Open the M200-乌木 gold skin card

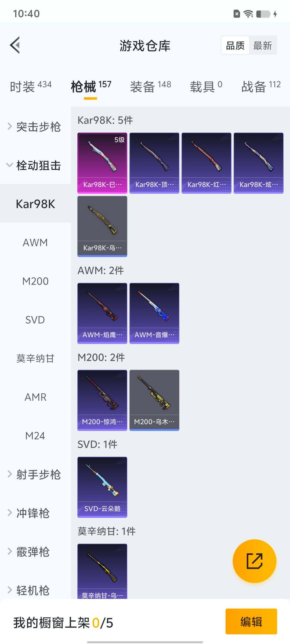[154, 400]
